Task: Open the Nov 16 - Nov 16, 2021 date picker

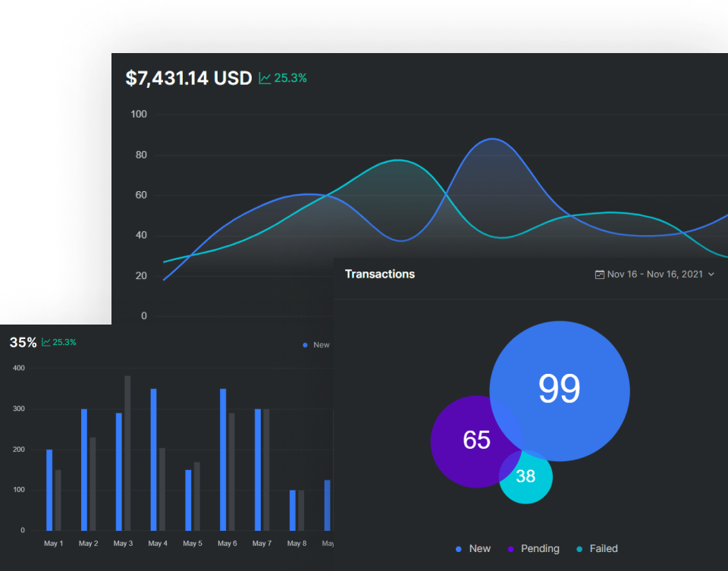Action: point(654,275)
